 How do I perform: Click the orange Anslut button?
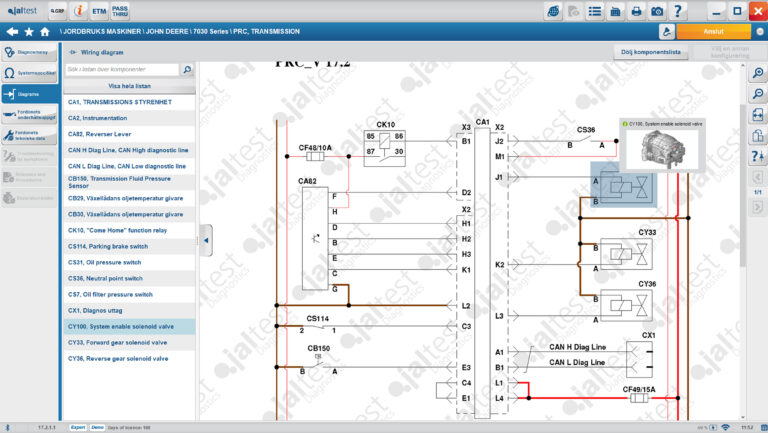coord(714,31)
